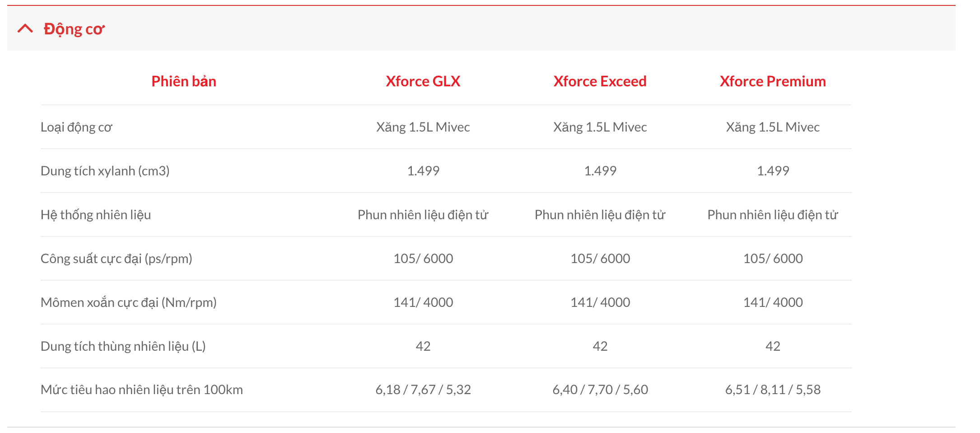This screenshot has height=433, width=980.
Task: Select the Hệ thống nhiên liệu row label
Action: (x=96, y=215)
